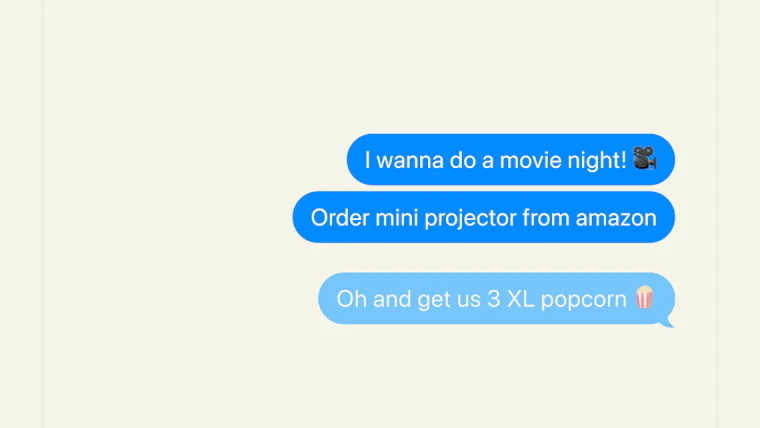This screenshot has height=428, width=760.
Task: Click the word 'wanna' in the top bubble
Action: click(410, 161)
